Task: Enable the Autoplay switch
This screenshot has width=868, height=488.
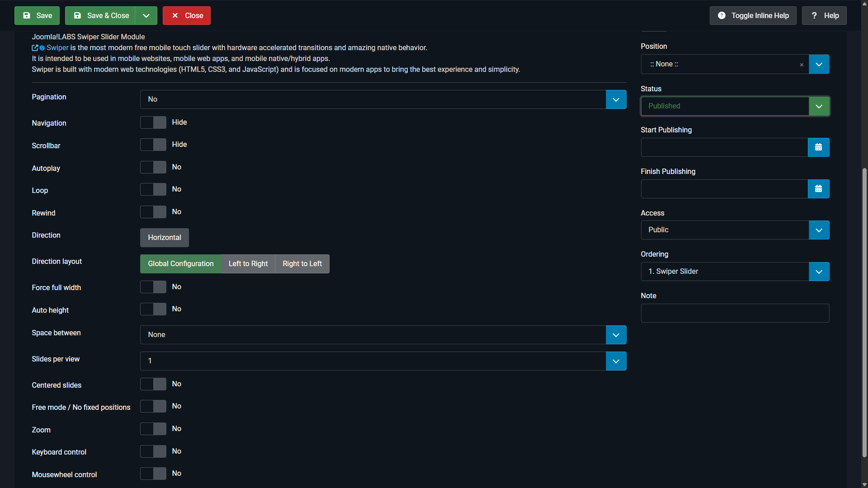Action: (153, 167)
